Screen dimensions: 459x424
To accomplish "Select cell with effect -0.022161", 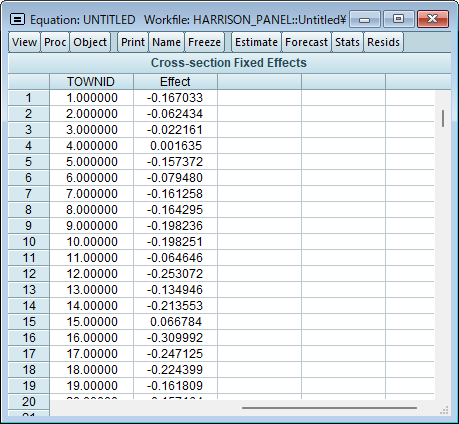I will 175,130.
